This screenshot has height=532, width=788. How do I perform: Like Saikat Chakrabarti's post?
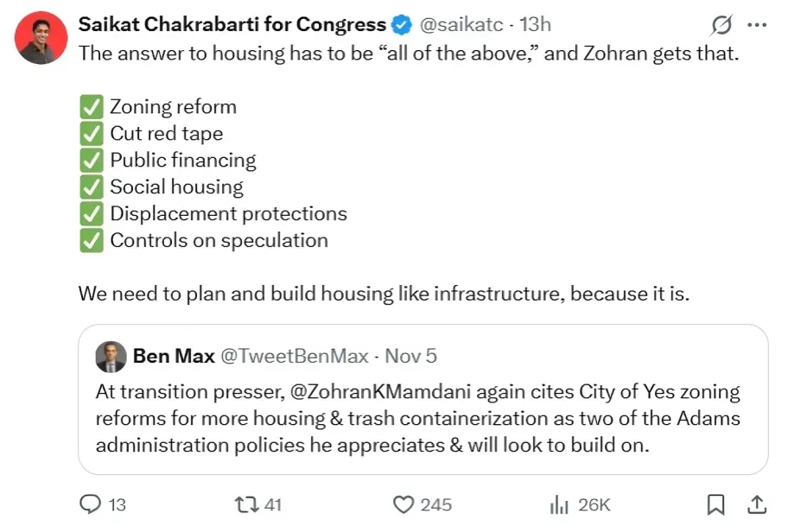click(404, 504)
